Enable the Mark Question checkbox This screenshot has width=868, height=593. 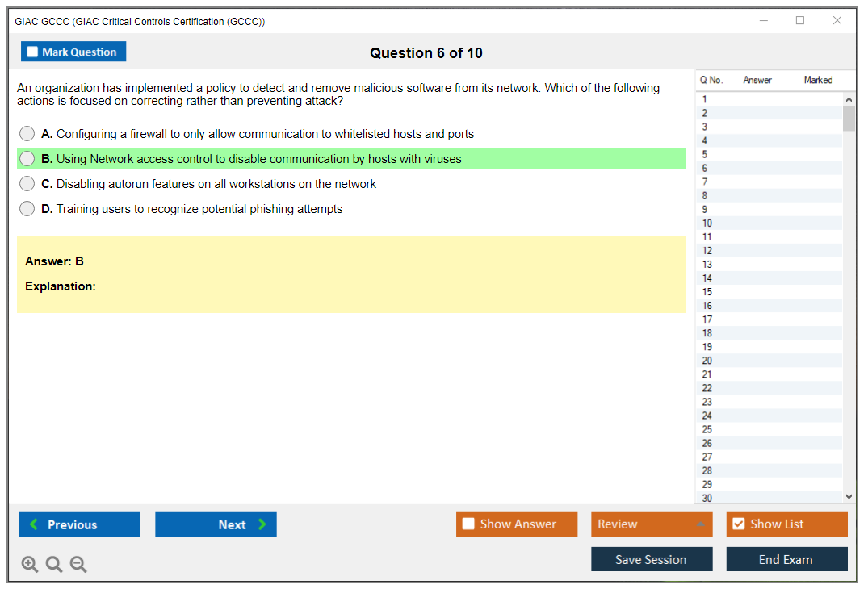(31, 51)
